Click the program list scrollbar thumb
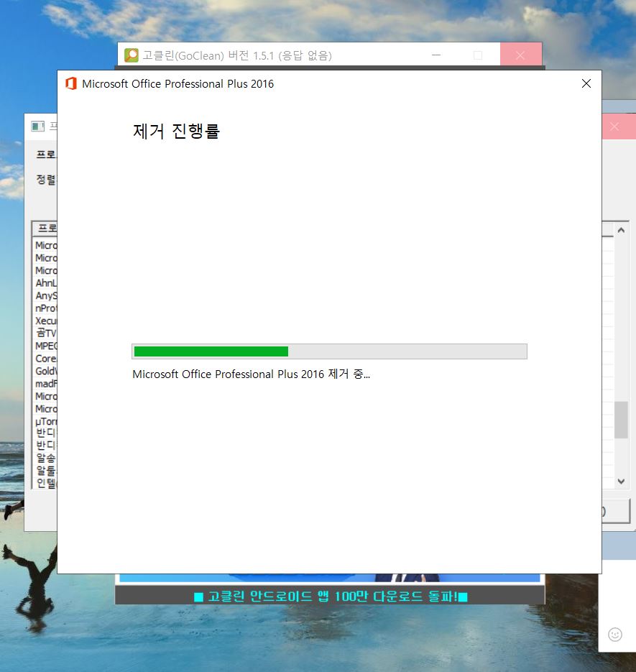Image resolution: width=636 pixels, height=672 pixels. 621,420
